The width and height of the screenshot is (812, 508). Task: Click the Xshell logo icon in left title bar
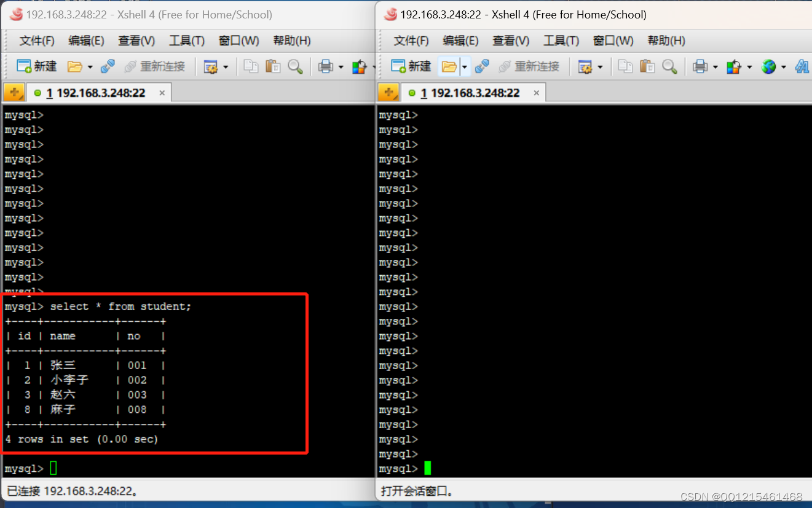tap(16, 14)
